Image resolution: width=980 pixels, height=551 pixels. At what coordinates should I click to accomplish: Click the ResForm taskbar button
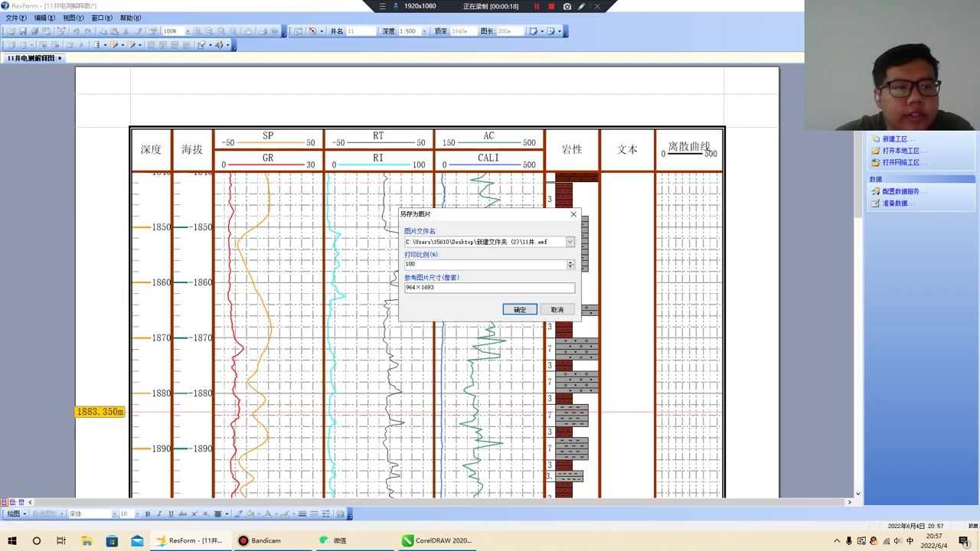click(190, 540)
